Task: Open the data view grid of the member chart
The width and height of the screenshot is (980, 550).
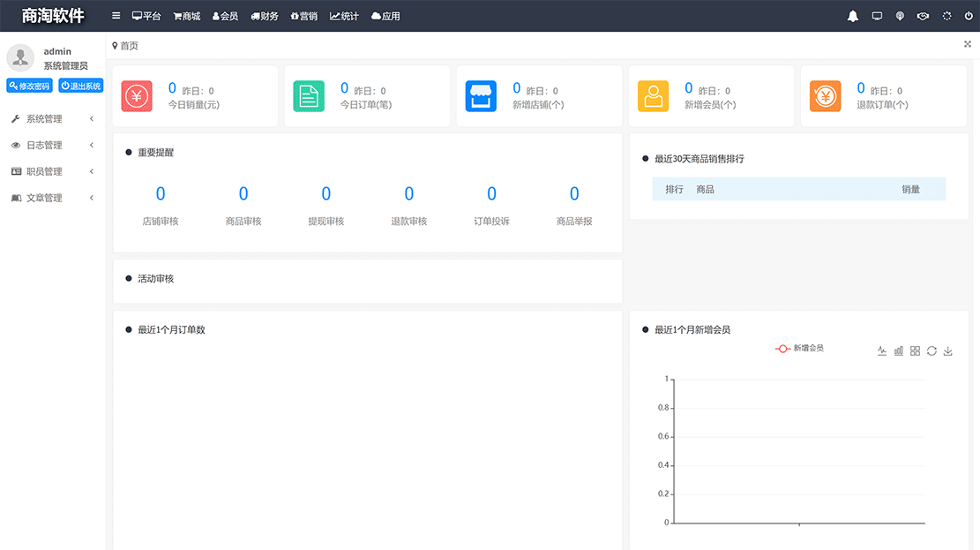Action: point(916,350)
